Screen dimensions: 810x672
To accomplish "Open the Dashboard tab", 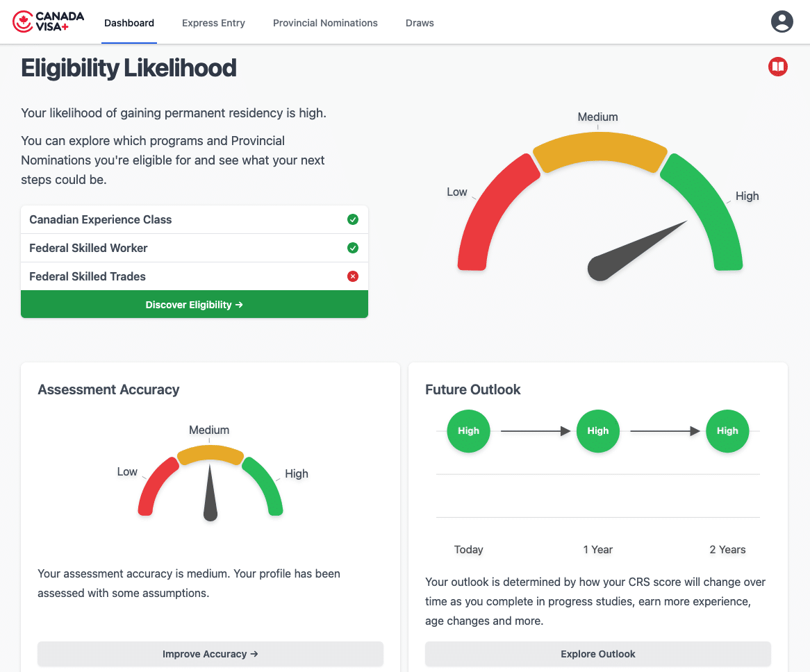I will [129, 23].
